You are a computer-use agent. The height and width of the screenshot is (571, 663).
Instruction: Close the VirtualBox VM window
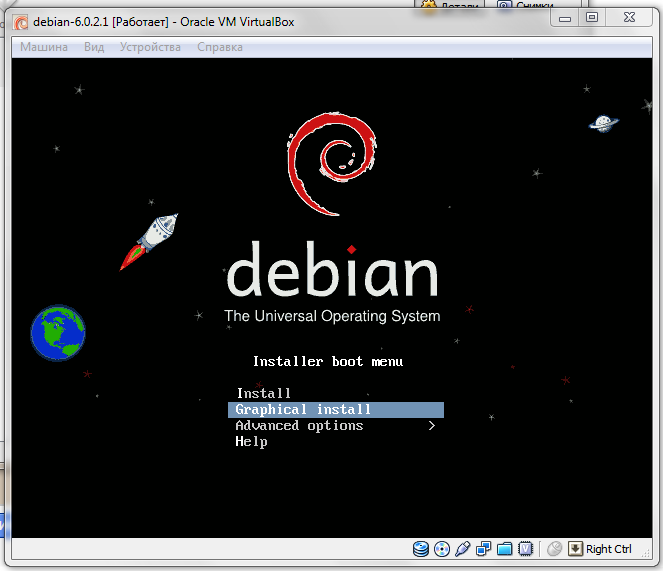coord(629,18)
